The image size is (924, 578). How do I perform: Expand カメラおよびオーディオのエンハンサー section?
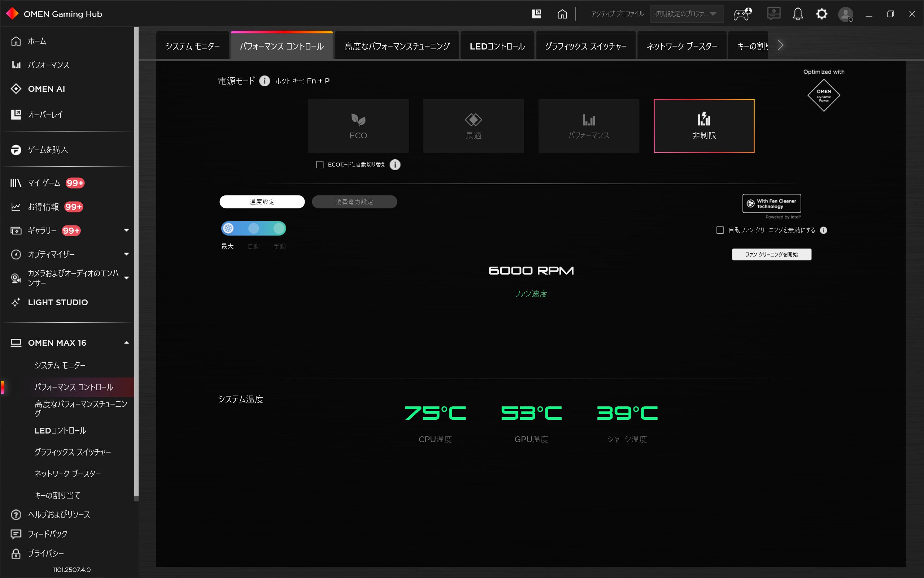pyautogui.click(x=126, y=278)
